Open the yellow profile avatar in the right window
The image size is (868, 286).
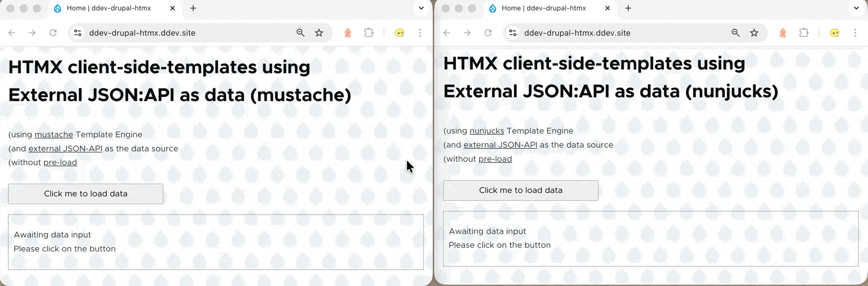pos(834,33)
